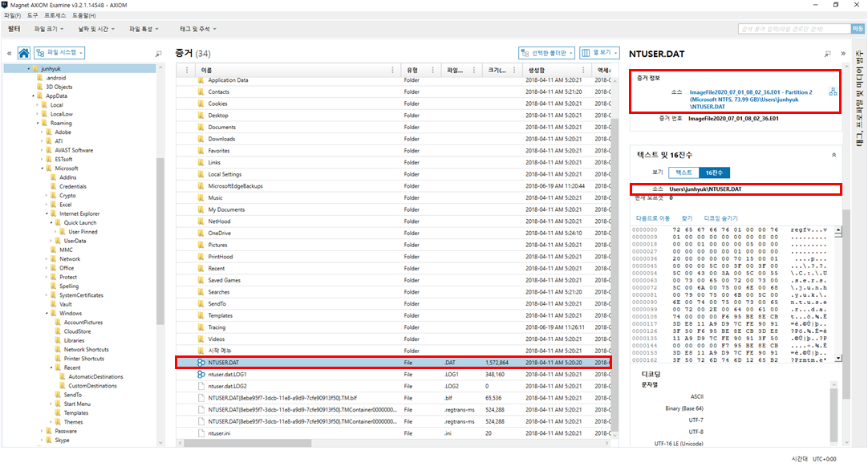
Task: Open column options dots beside 생성함 header
Action: pyautogui.click(x=583, y=71)
